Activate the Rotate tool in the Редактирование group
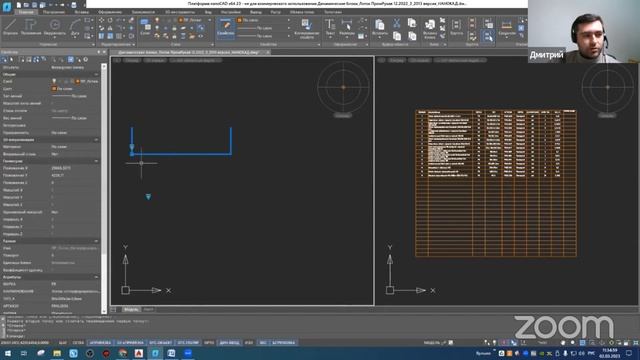Viewport: 640px width, 360px height. click(x=110, y=20)
